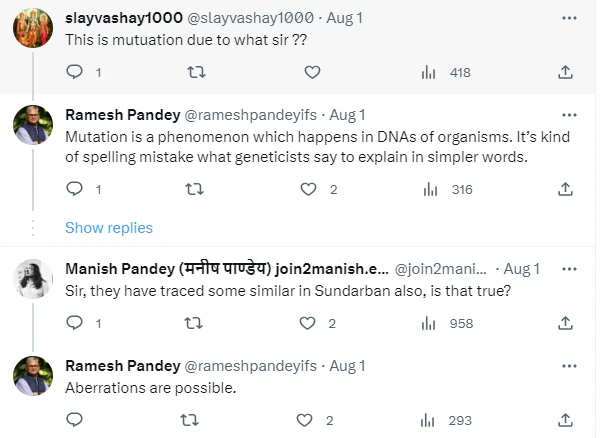
Task: Open slayvashay1000's avatar image
Action: pyautogui.click(x=32, y=28)
